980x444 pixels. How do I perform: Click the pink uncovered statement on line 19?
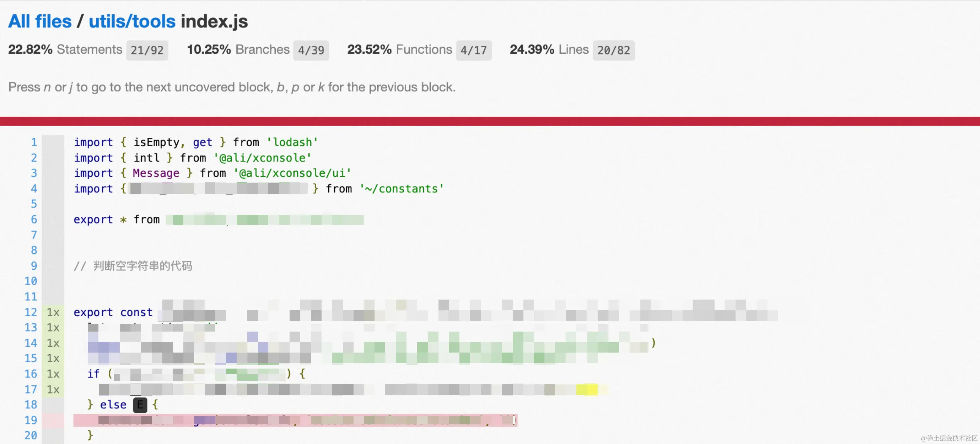click(x=295, y=420)
